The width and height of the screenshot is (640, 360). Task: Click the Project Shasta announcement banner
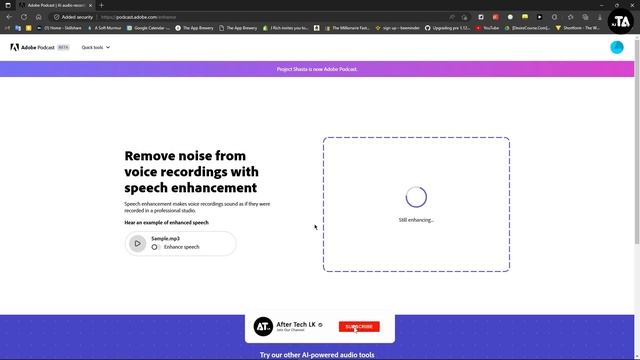pyautogui.click(x=317, y=69)
